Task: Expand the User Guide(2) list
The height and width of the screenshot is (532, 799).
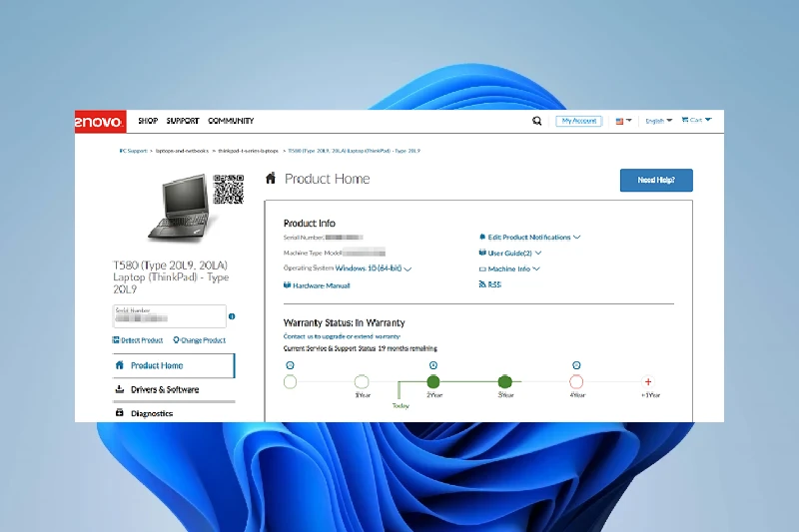Action: 509,254
